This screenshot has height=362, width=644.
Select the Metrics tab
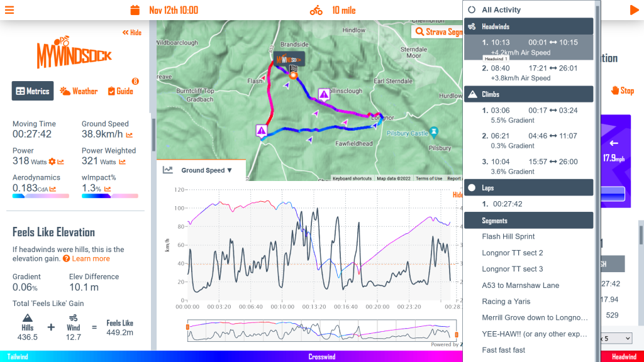tap(33, 91)
